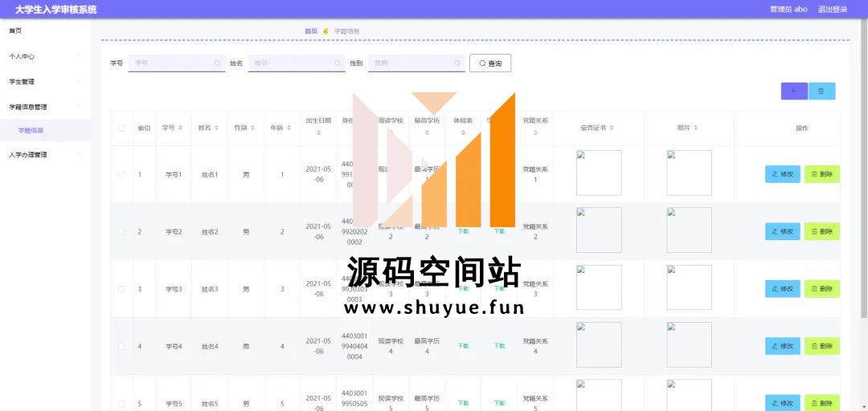Viewport: 868px width, 411px height.
Task: Focus the 性别 search input
Action: coord(416,63)
